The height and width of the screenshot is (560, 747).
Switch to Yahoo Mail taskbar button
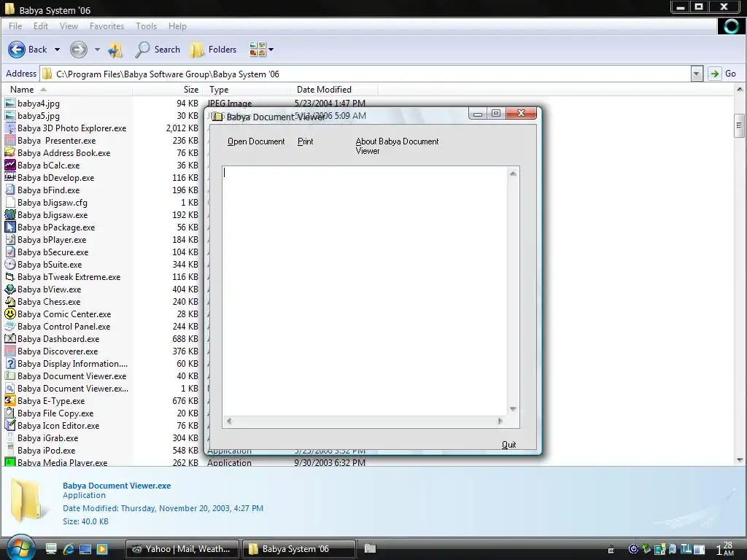182,549
